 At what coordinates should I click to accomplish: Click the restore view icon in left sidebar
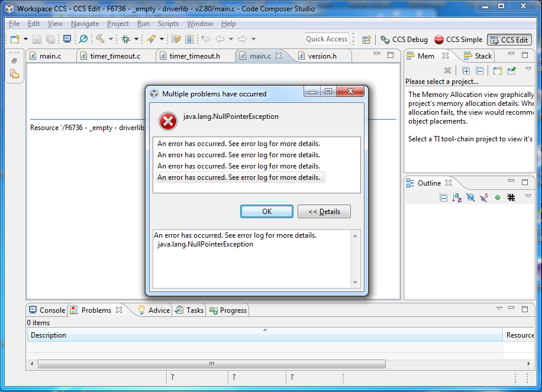pyautogui.click(x=14, y=61)
